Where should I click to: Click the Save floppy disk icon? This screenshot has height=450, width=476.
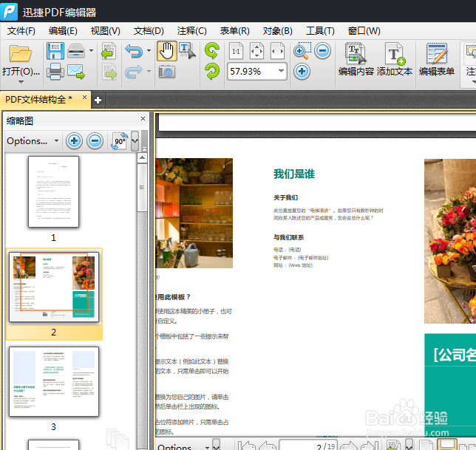point(55,51)
